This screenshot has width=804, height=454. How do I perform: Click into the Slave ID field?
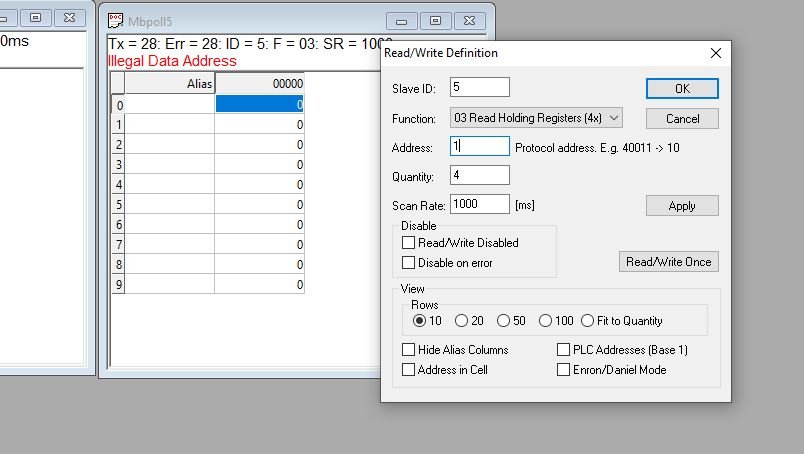click(480, 88)
